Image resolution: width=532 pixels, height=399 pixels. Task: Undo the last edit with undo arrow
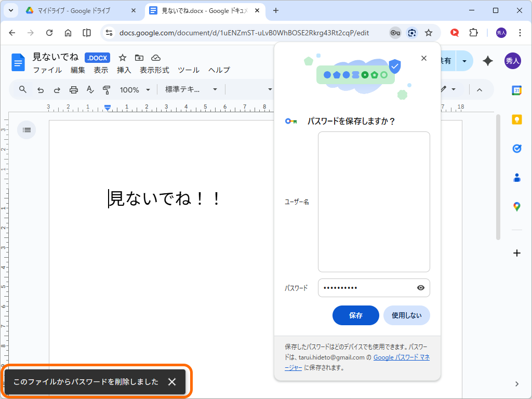pos(41,89)
